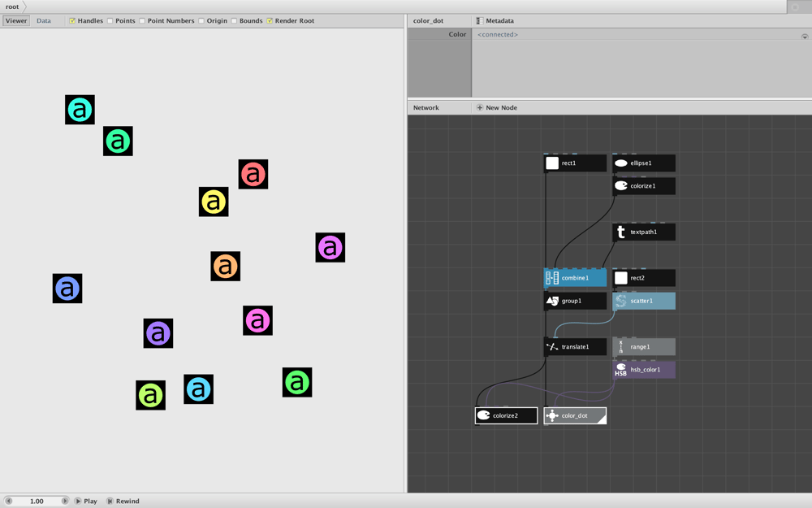The width and height of the screenshot is (812, 508).
Task: Click the scatter1 node label
Action: (641, 301)
